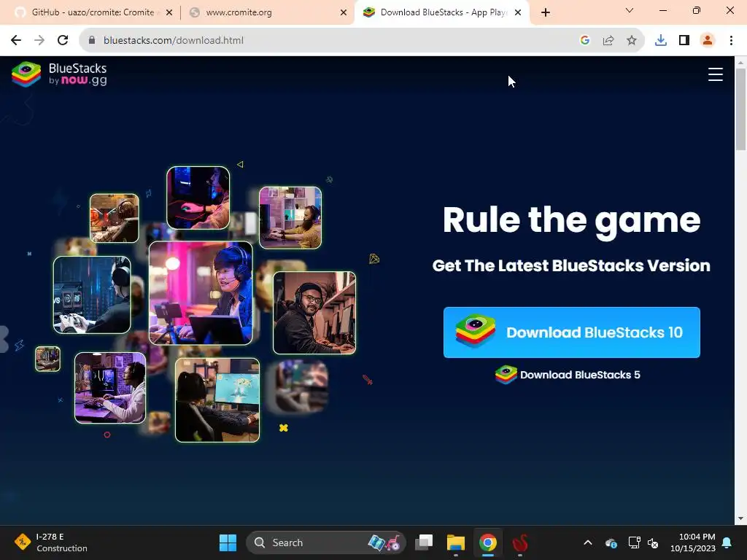Close the www.cromite.org tab

tap(344, 12)
